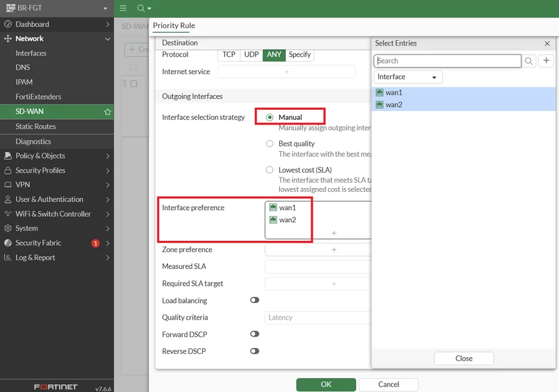Click the star favorite icon on SD-WAN

pos(107,112)
